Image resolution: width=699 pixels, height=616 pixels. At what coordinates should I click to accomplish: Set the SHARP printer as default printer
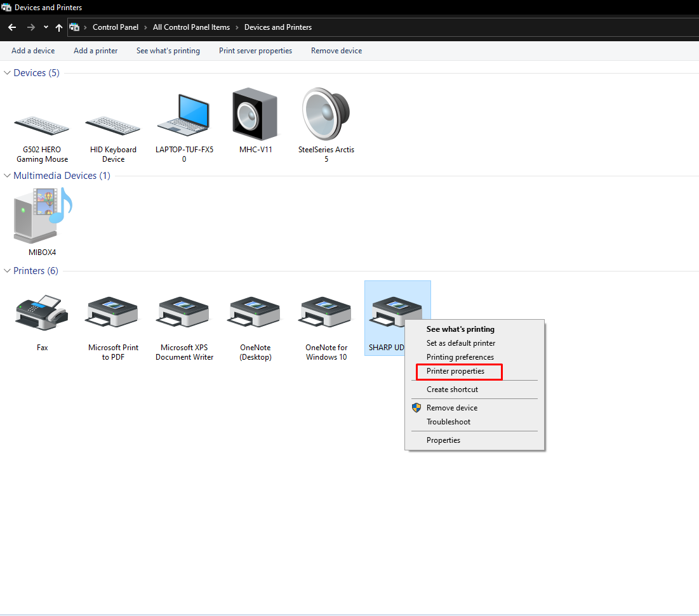460,343
